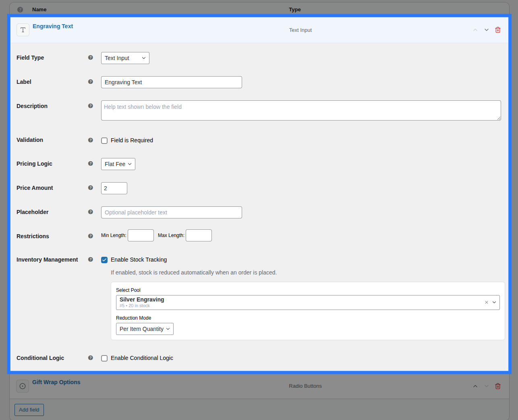
Task: Click the Gift Wrap Options radio icon
Action: (x=23, y=386)
